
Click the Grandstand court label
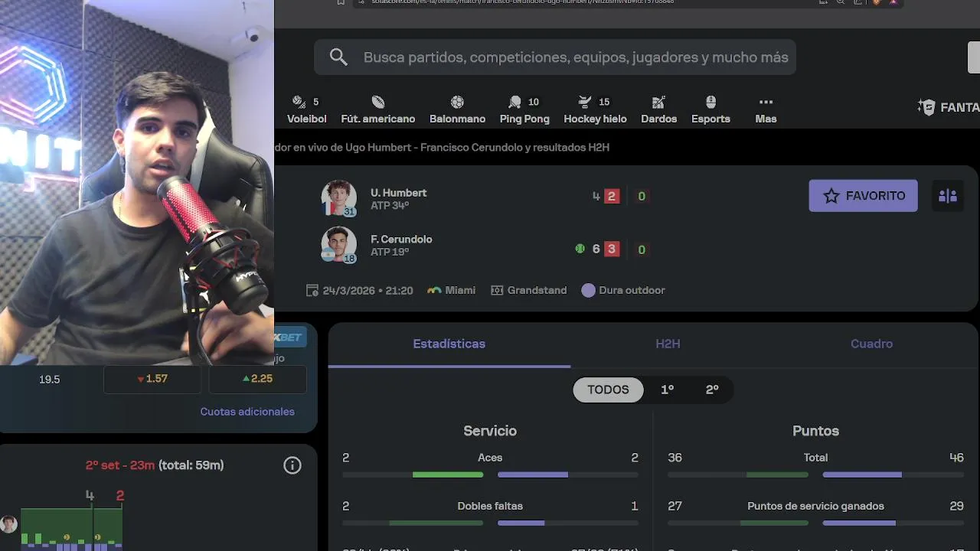(529, 291)
